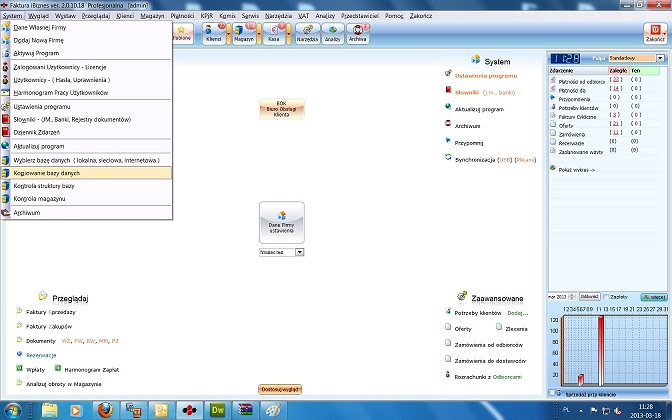672x420 pixels.
Task: Click the Dodaj... link next to Potrzeby klientów
Action: coord(518,313)
